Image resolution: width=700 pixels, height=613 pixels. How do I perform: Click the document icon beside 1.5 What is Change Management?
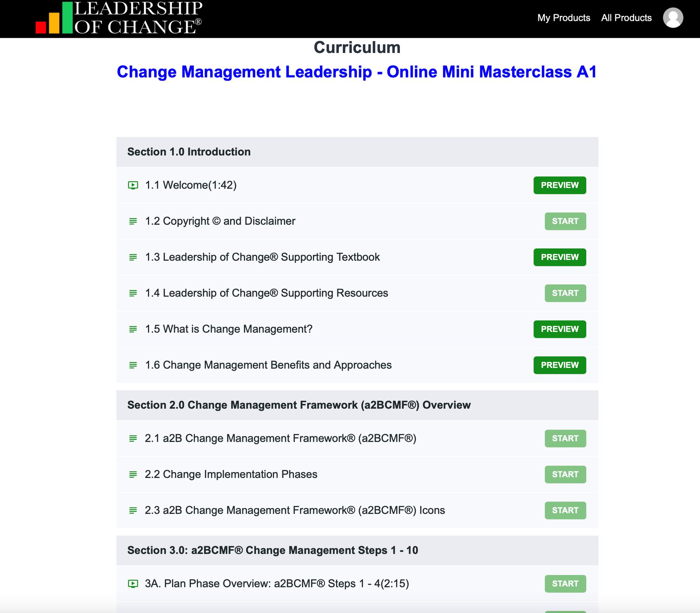[133, 329]
